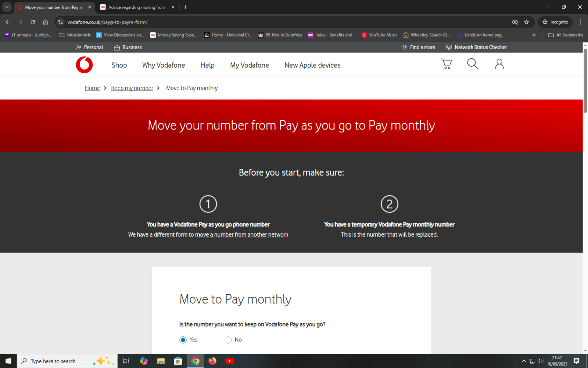Open the Help menu
Viewport: 588px width, 368px height.
(207, 65)
